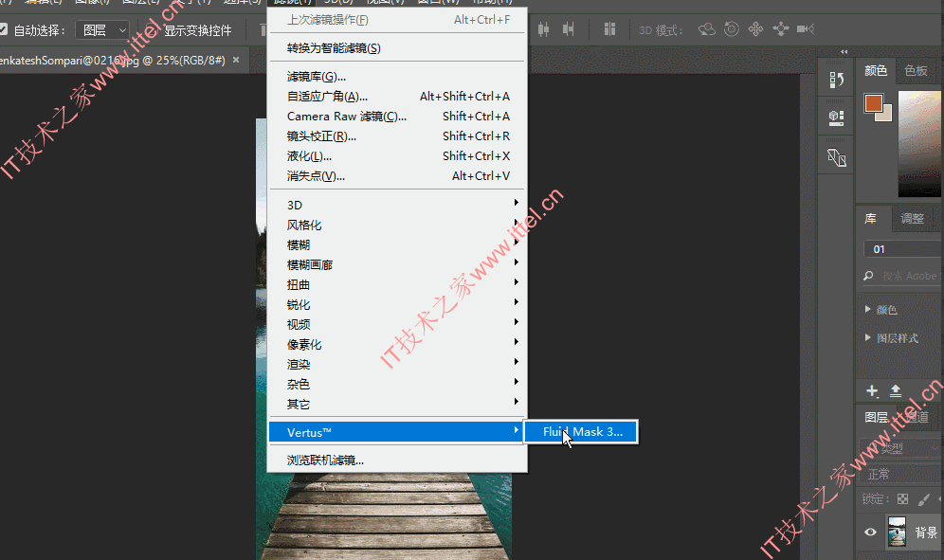Open the blend mode 正常 dropdown
Image resolution: width=944 pixels, height=560 pixels.
[902, 474]
